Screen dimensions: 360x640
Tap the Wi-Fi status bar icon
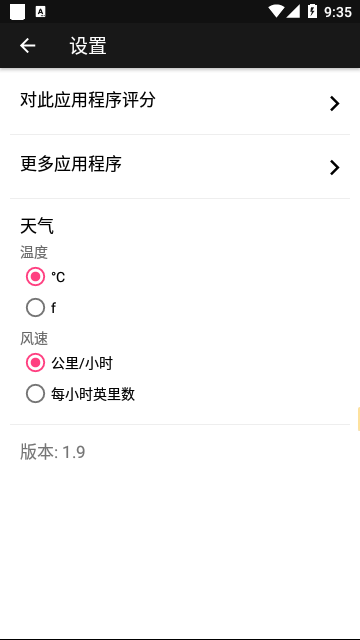276,11
